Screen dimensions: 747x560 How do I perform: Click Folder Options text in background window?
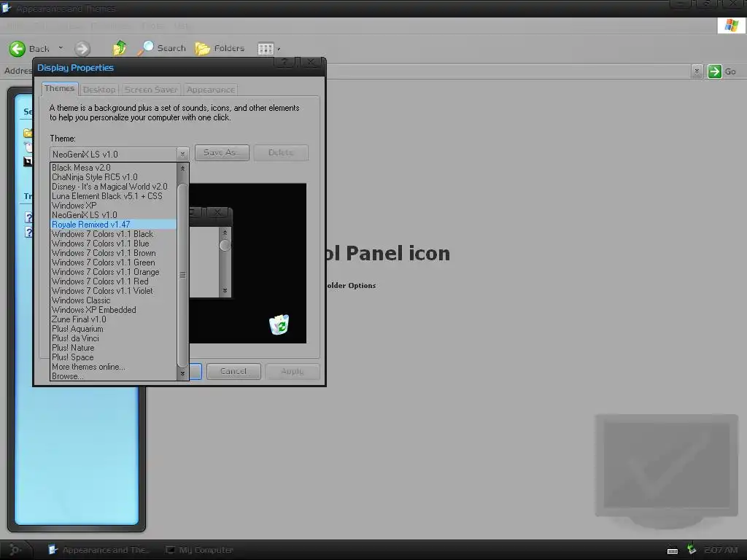tap(351, 285)
